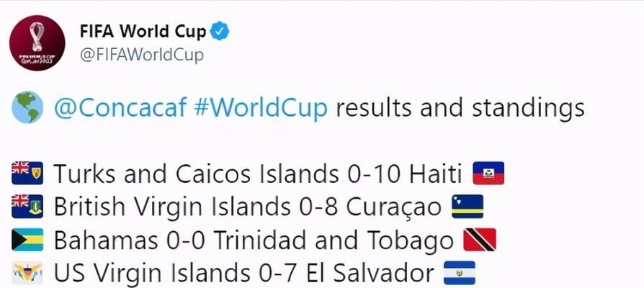Viewport: 644px width, 288px height.
Task: Click the Curaçao flag icon
Action: point(468,207)
